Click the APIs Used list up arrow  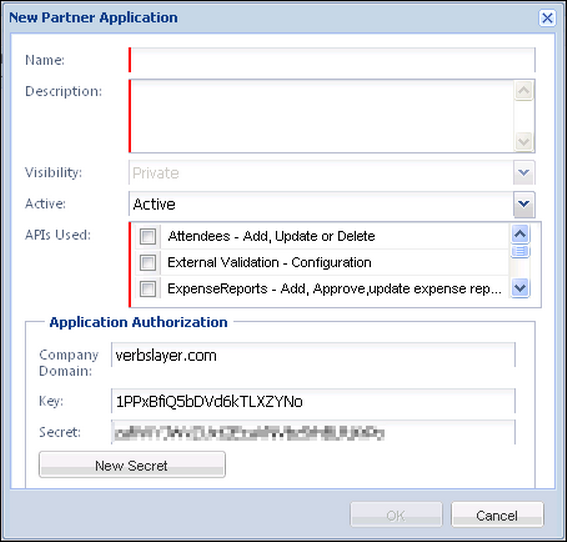tap(520, 234)
